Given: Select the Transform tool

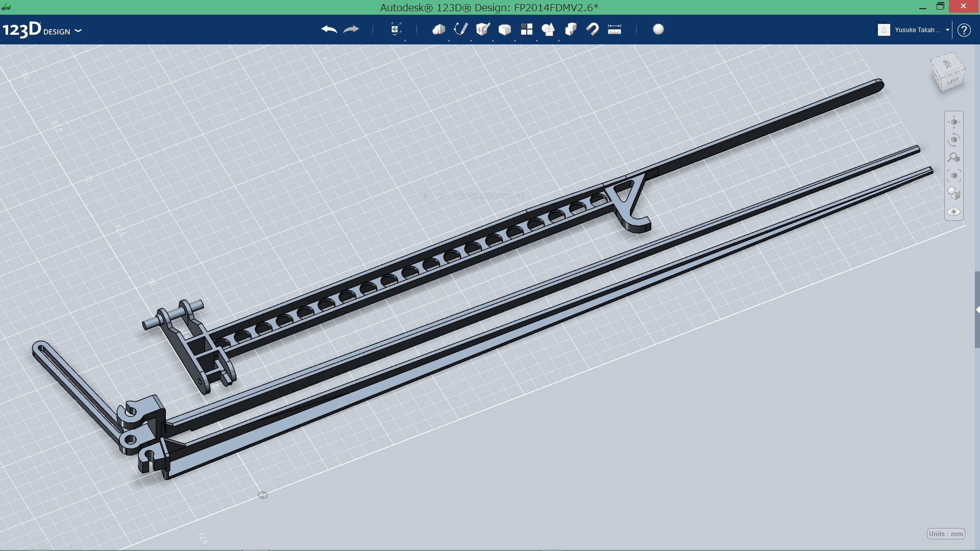Looking at the screenshot, I should coord(396,30).
